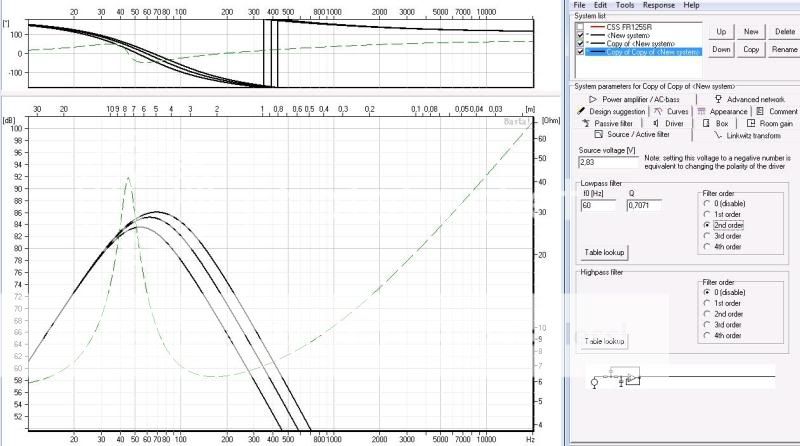Screen dimensions: 800x446
Task: Toggle the CSS FR125SR system checkbox
Action: point(581,25)
